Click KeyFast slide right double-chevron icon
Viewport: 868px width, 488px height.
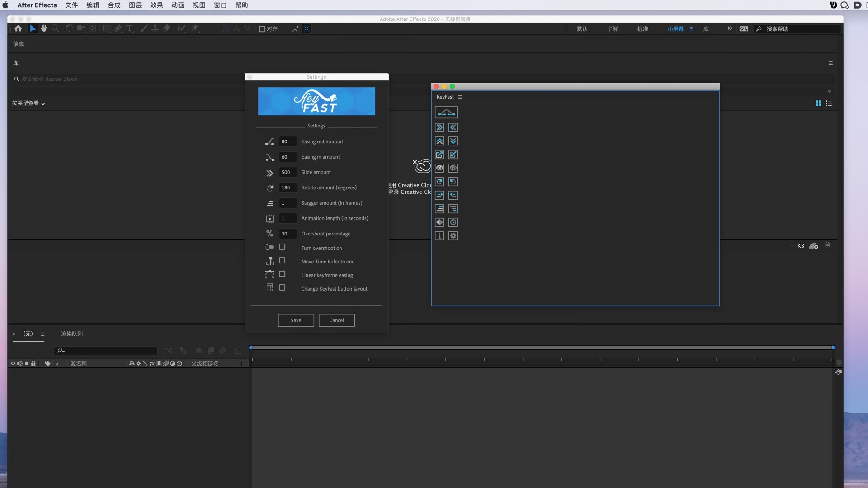click(x=439, y=127)
